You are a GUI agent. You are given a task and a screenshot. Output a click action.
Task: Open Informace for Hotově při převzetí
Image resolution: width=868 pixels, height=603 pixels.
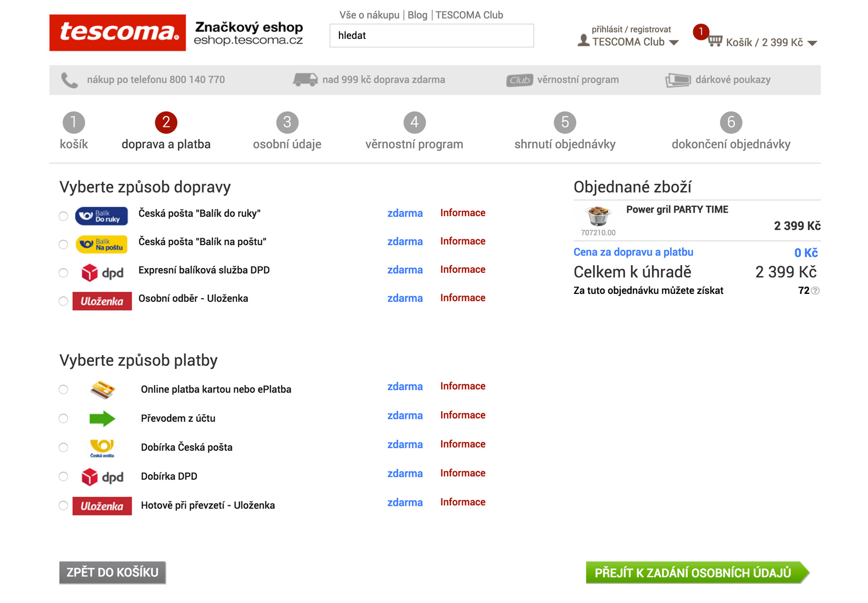pyautogui.click(x=463, y=502)
